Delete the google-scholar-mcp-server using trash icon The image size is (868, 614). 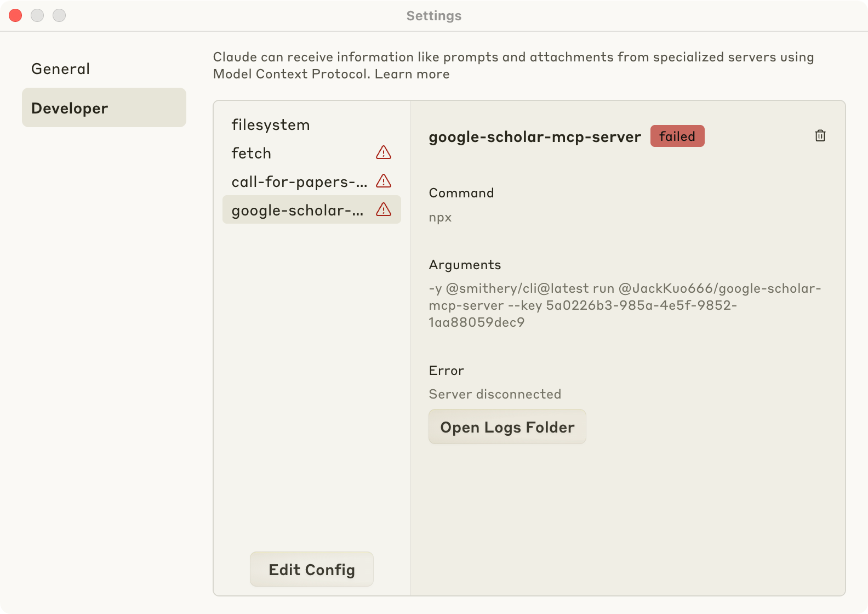[x=820, y=136]
